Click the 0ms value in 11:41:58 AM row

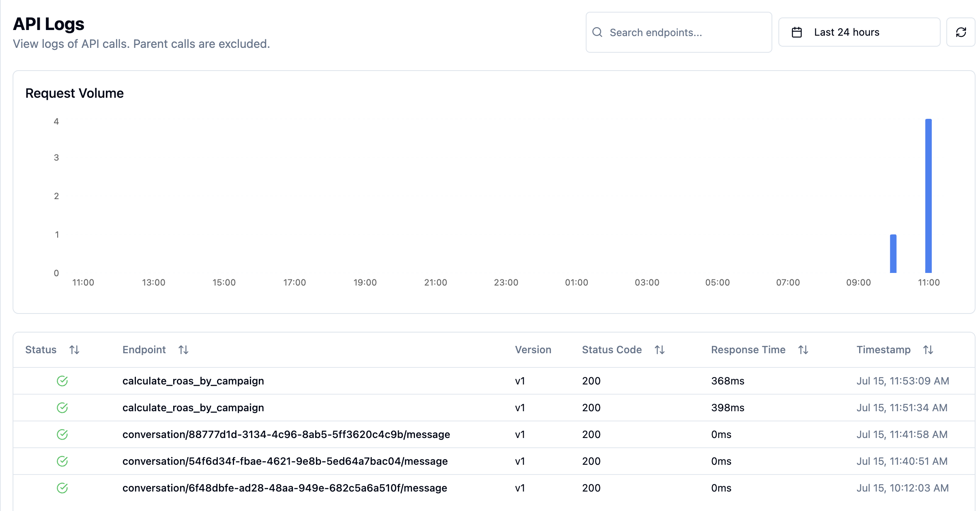pos(721,434)
